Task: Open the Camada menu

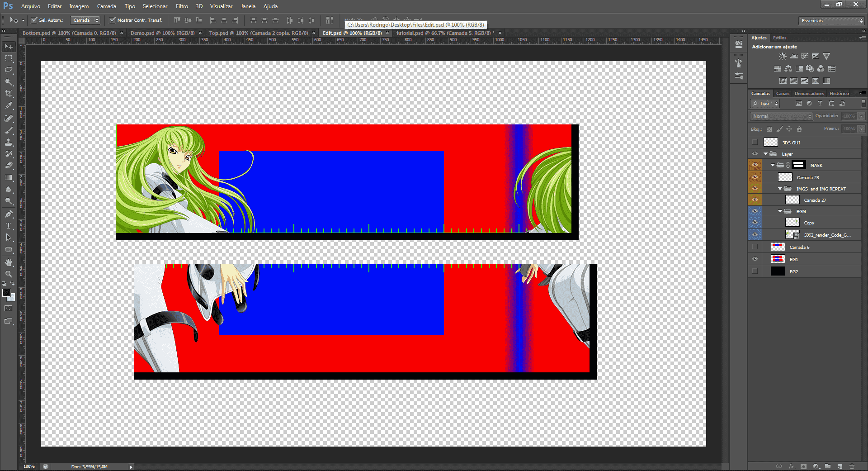Action: 107,6
